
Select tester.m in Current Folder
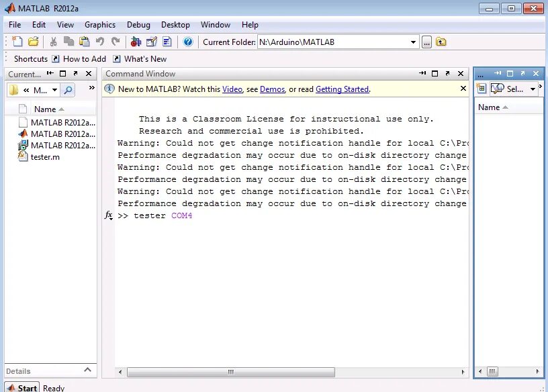[x=45, y=157]
